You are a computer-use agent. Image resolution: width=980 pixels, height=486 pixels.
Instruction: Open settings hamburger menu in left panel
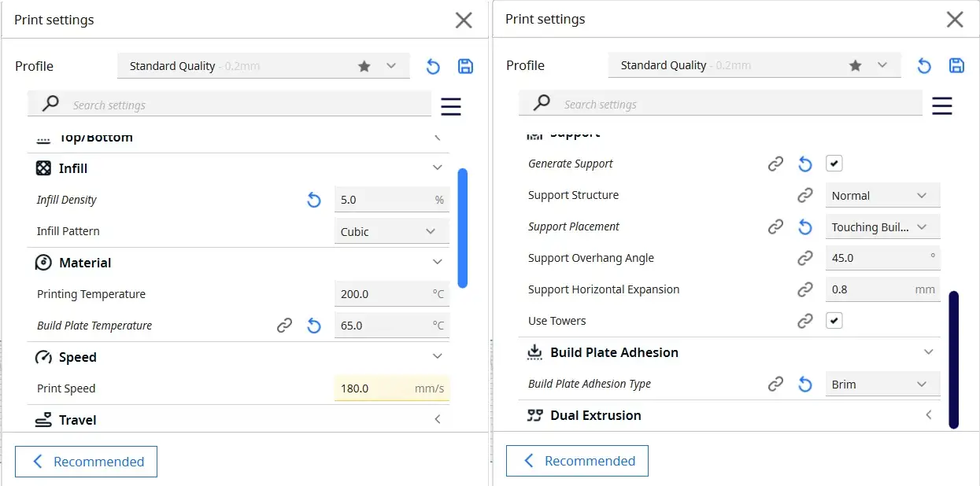(x=451, y=106)
